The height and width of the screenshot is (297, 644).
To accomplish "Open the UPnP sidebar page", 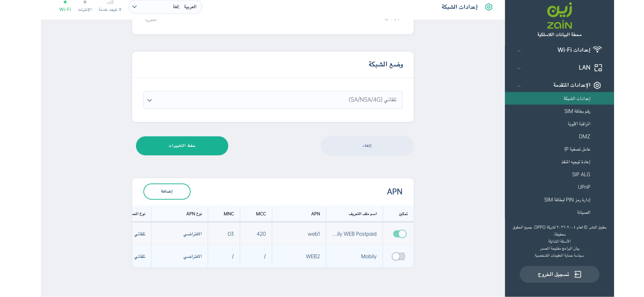I will pyautogui.click(x=584, y=187).
